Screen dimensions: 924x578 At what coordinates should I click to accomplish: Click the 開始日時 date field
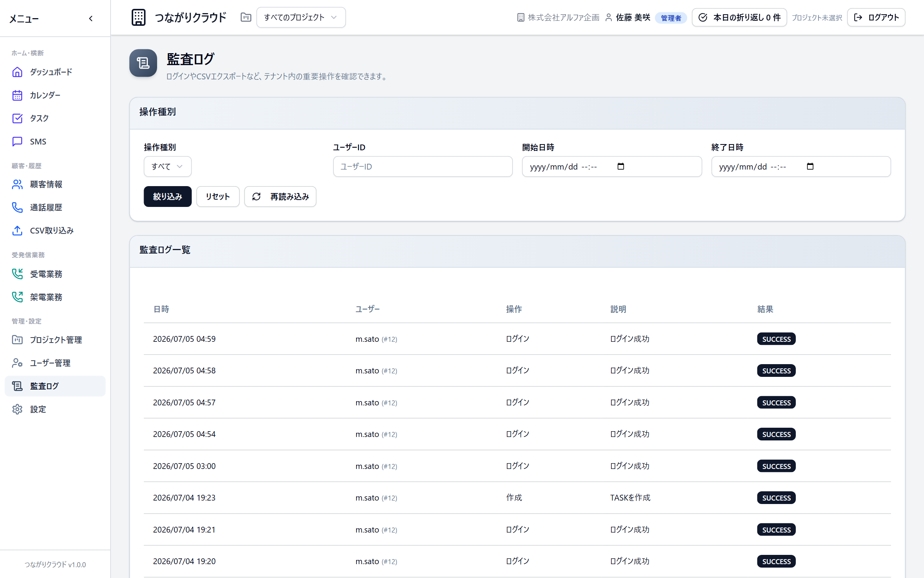[x=612, y=166]
